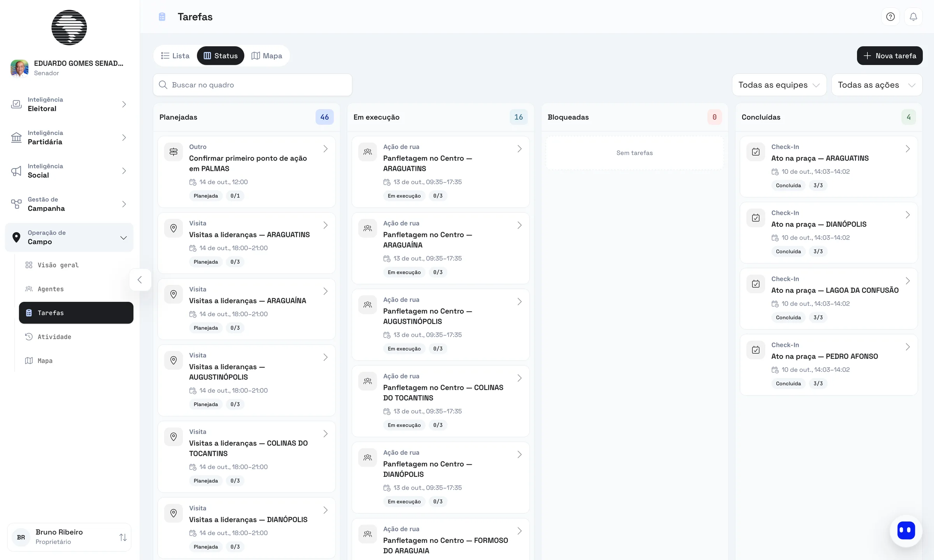Collapse Operação de Campo chevron
The height and width of the screenshot is (560, 934).
pyautogui.click(x=123, y=238)
